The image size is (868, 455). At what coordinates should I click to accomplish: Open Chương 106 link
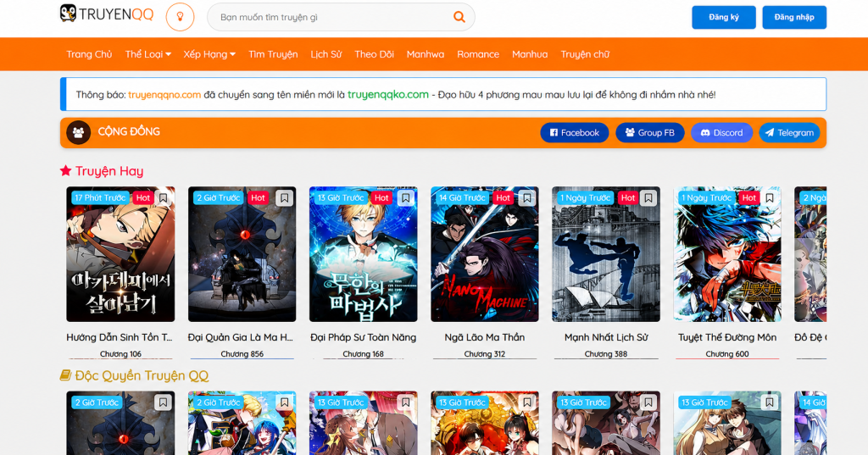120,353
